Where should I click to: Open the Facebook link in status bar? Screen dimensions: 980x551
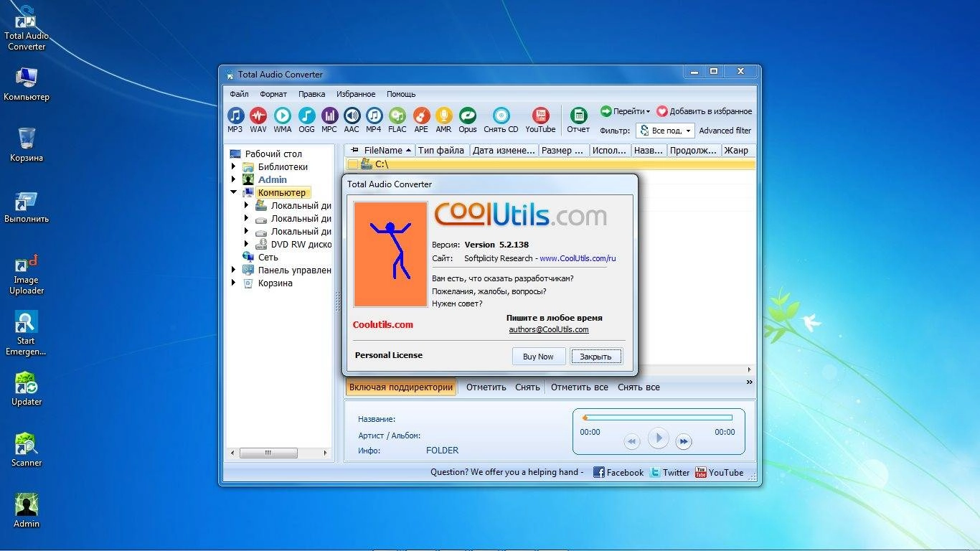tap(618, 472)
